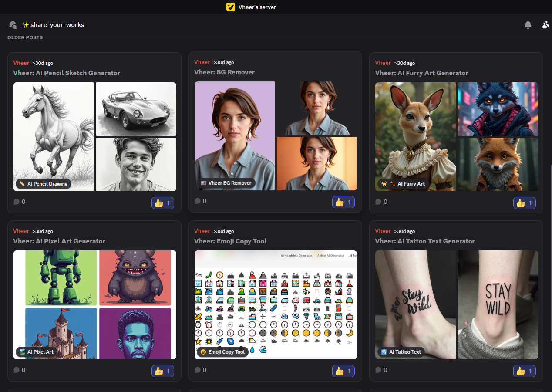Viewport: 552px width, 392px height.
Task: Click ">30d ago" timestamp on AI Furry Art post
Action: [404, 63]
